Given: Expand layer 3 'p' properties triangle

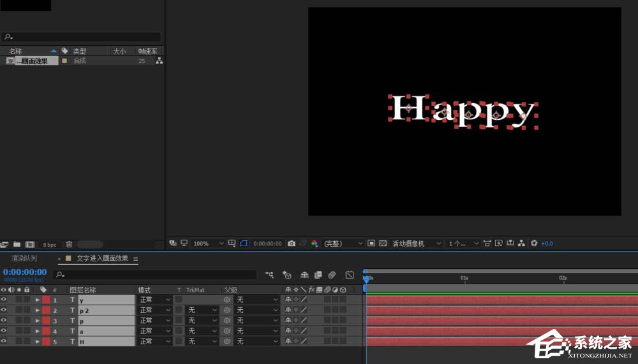Looking at the screenshot, I should [37, 321].
